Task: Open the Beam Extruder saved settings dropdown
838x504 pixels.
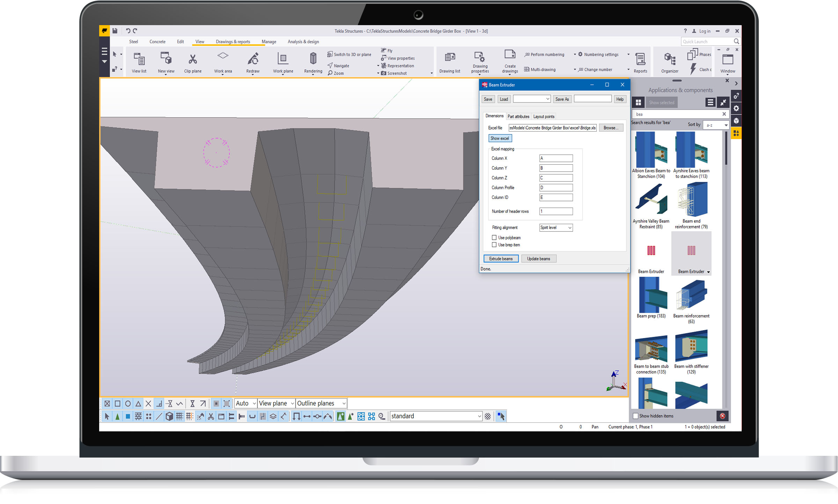Action: click(532, 99)
